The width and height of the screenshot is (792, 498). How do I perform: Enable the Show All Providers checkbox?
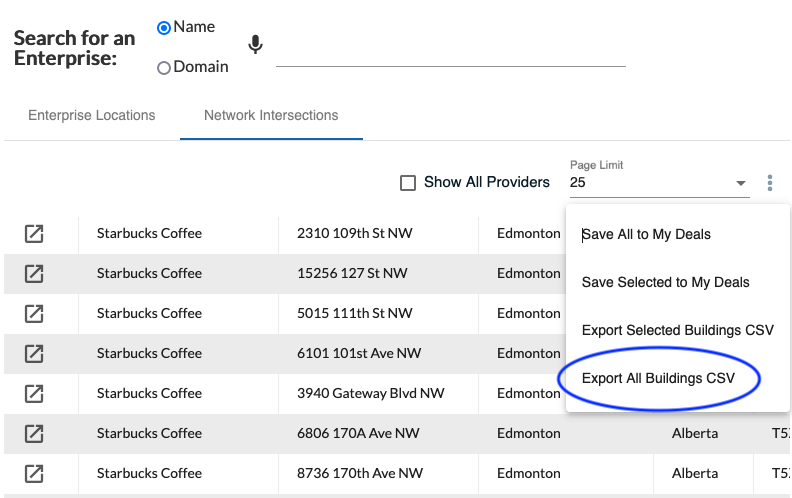pos(408,183)
